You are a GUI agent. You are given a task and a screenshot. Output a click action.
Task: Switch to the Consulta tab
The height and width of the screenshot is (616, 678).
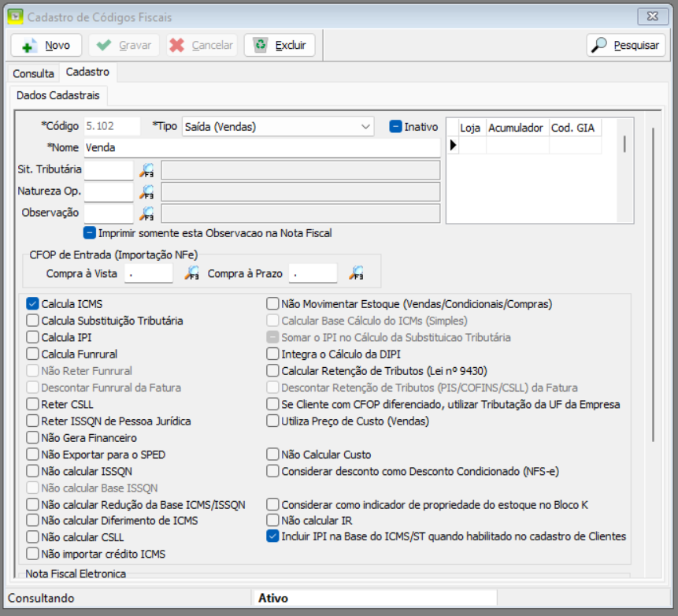(33, 73)
